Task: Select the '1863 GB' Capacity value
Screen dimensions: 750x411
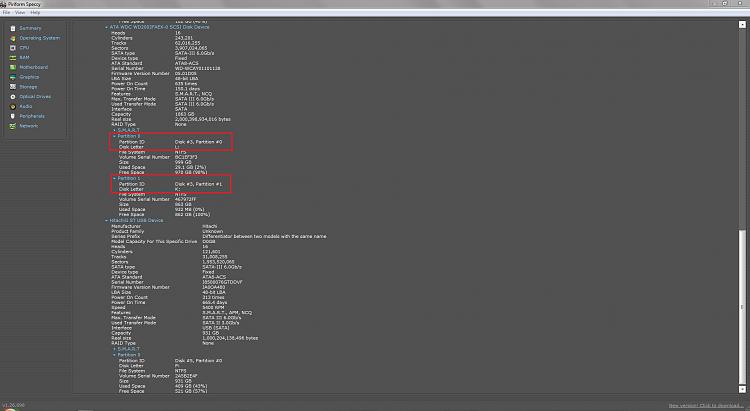Action: click(x=184, y=114)
